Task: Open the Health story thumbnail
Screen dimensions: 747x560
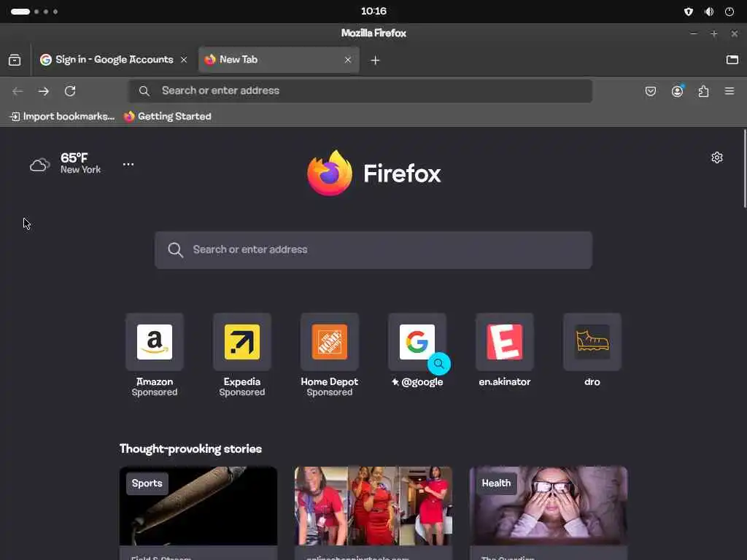Action: (549, 506)
